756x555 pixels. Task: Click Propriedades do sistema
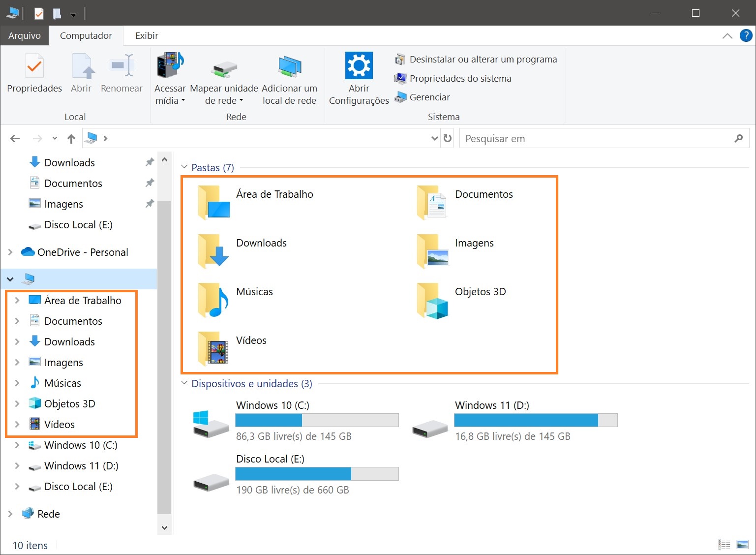pyautogui.click(x=460, y=78)
